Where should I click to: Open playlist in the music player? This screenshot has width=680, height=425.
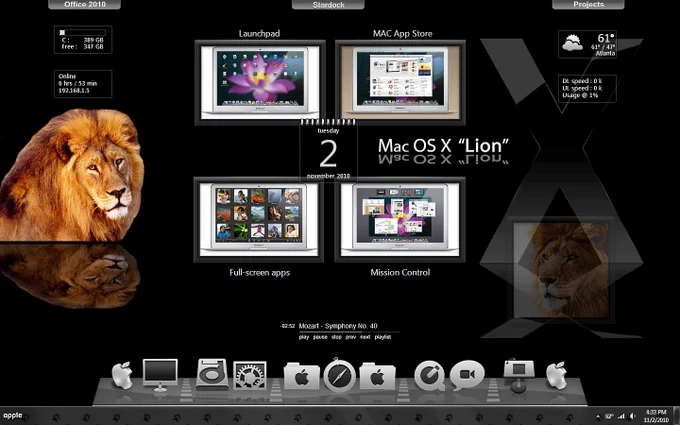[x=382, y=337]
